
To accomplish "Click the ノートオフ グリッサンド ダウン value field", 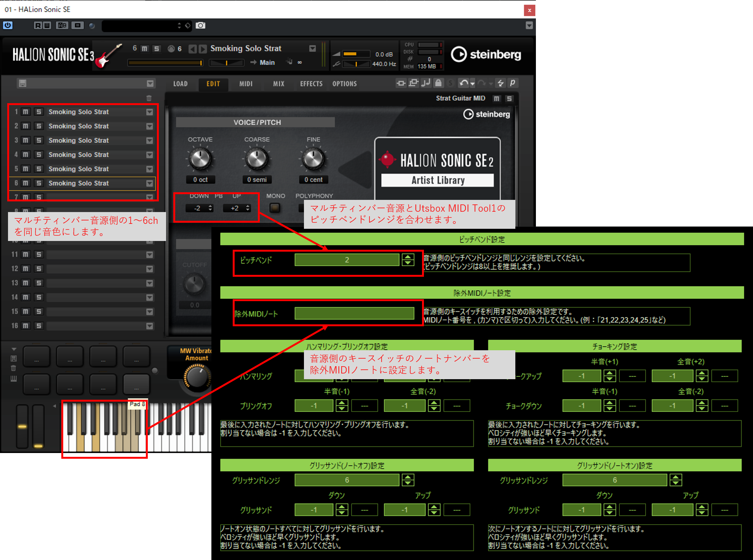I will [314, 510].
